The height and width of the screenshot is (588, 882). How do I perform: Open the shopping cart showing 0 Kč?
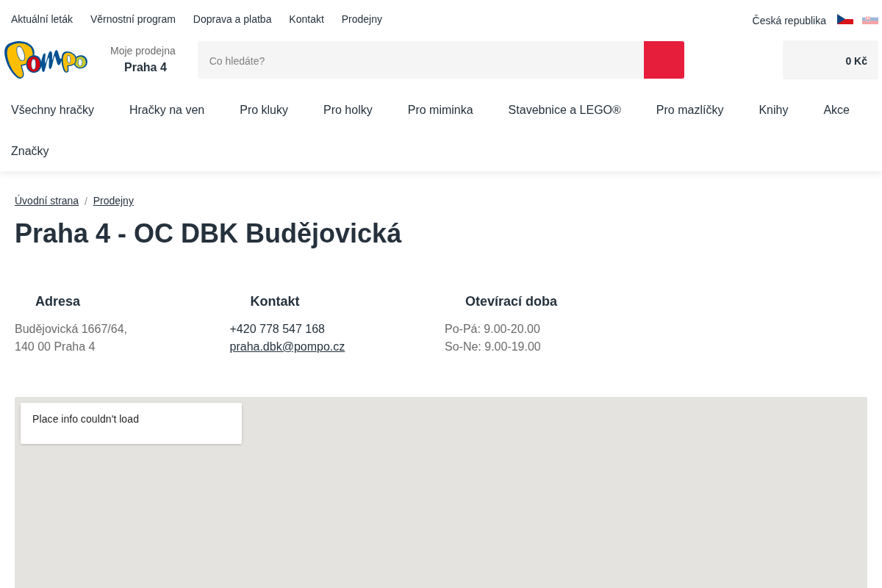pos(831,60)
